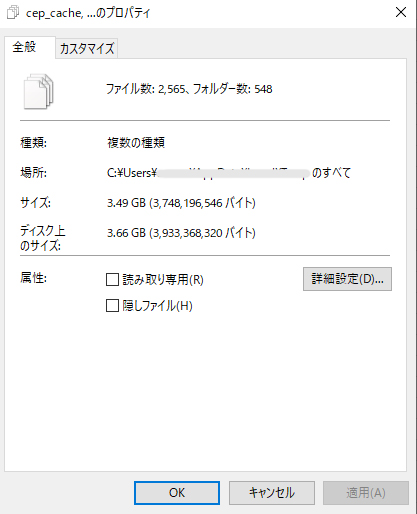Viewport: 417px width, 514px height.
Task: Close the properties dialog with X
Action: pyautogui.click(x=401, y=12)
